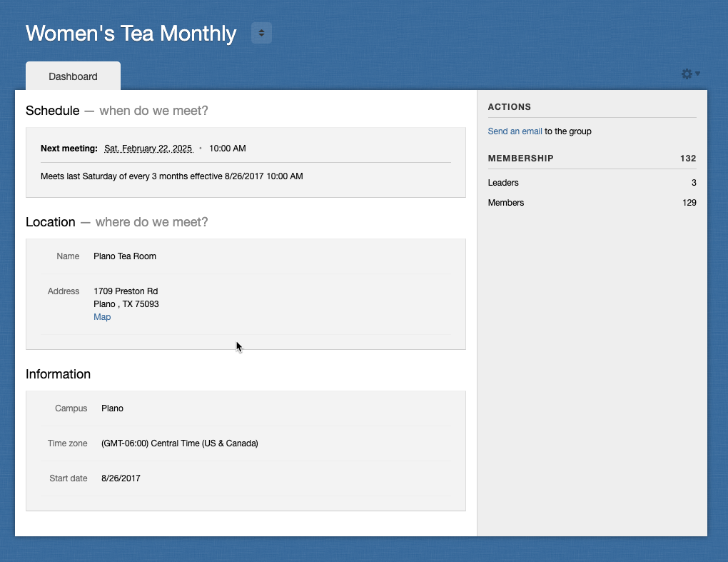Select the Dashboard tab
The width and height of the screenshot is (728, 562).
[x=73, y=76]
